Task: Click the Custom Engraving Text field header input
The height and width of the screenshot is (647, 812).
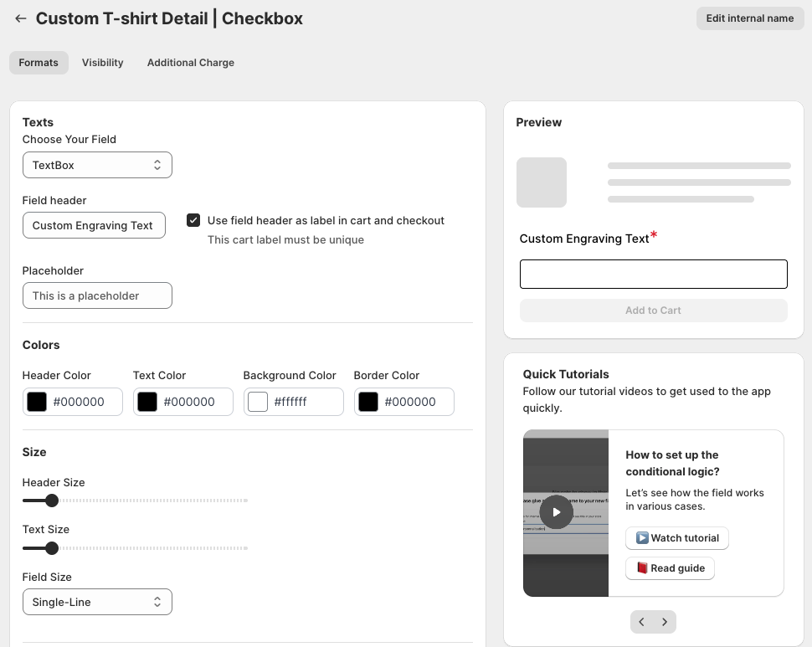Action: tap(94, 225)
